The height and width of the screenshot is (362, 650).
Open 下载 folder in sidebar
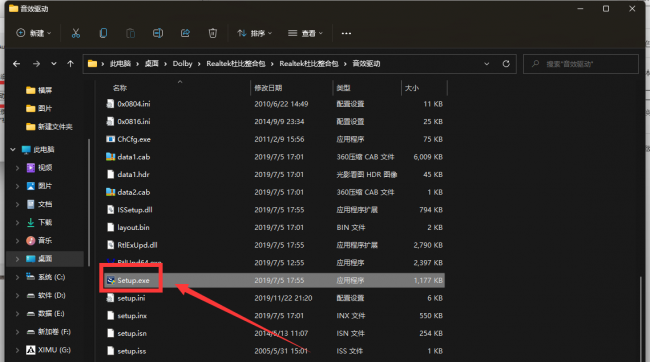pos(45,222)
